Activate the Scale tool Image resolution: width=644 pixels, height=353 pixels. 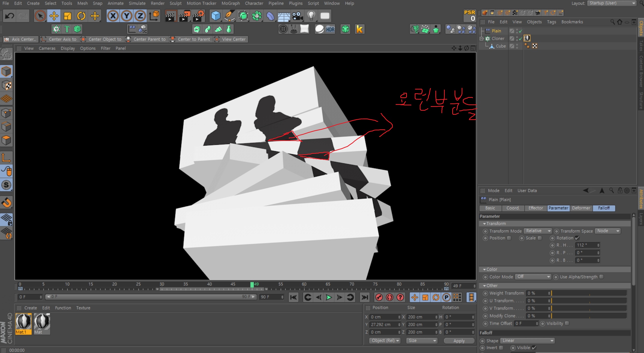pyautogui.click(x=67, y=16)
